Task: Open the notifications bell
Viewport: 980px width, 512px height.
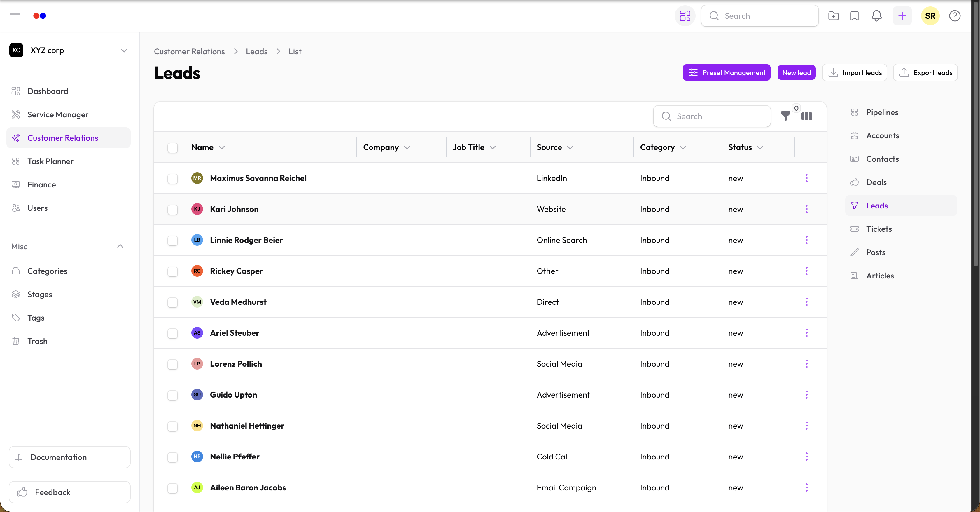Action: [876, 16]
